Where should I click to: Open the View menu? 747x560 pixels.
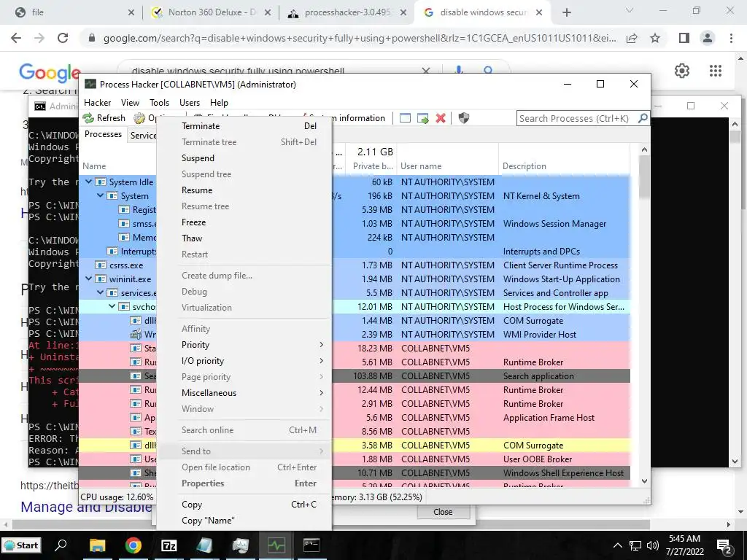(x=130, y=102)
